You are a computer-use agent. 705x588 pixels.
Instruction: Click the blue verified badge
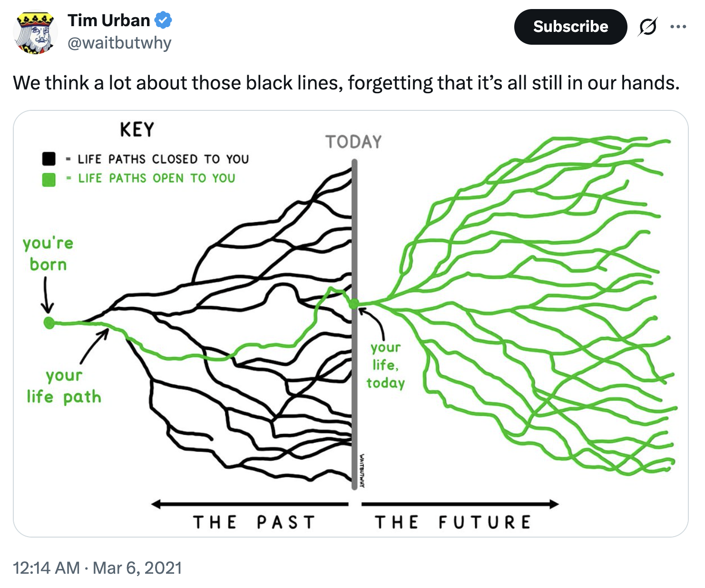click(x=164, y=20)
